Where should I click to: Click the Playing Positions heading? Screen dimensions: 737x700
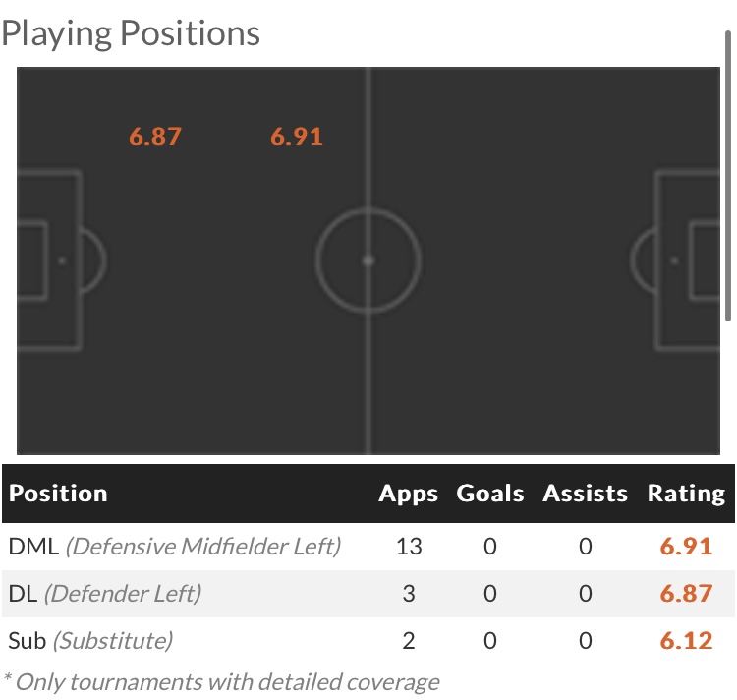[131, 33]
